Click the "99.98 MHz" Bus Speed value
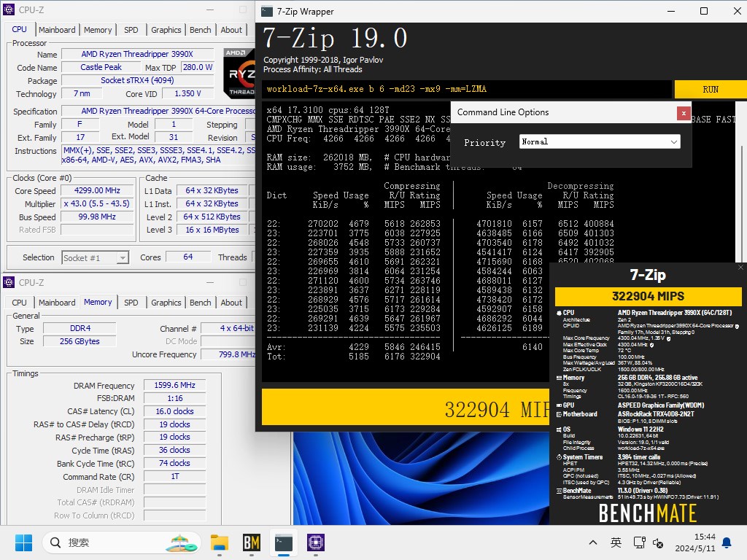 pos(97,217)
